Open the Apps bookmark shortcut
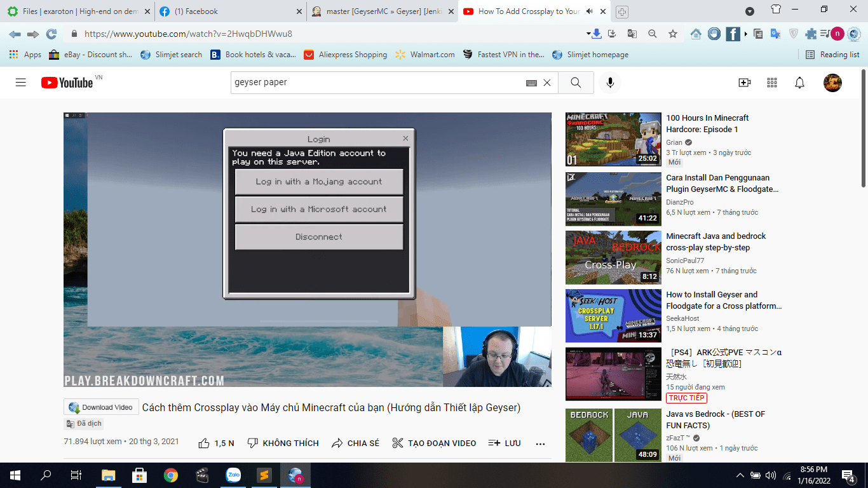This screenshot has width=868, height=488. point(25,55)
